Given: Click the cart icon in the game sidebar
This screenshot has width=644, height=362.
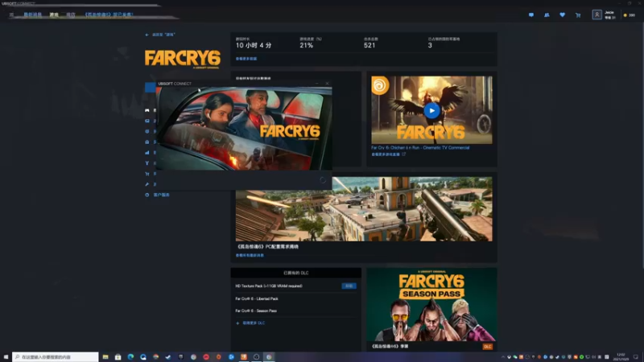Looking at the screenshot, I should pyautogui.click(x=147, y=174).
